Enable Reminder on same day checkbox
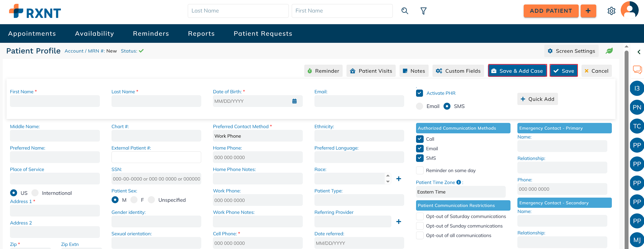 click(420, 171)
